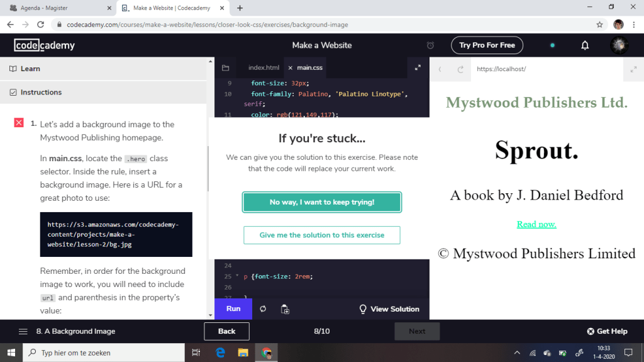644x362 pixels.
Task: Choose 'Give me the solution to this exercise'
Action: [x=321, y=235]
